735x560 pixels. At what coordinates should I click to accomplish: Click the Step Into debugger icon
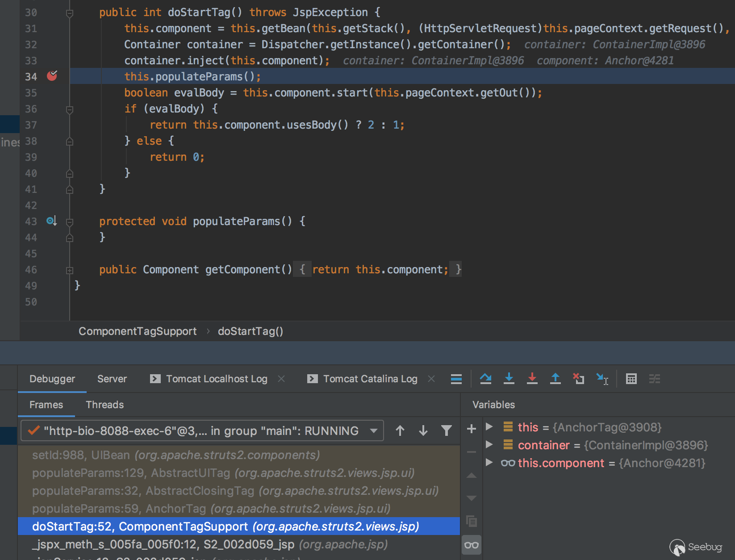(x=509, y=379)
